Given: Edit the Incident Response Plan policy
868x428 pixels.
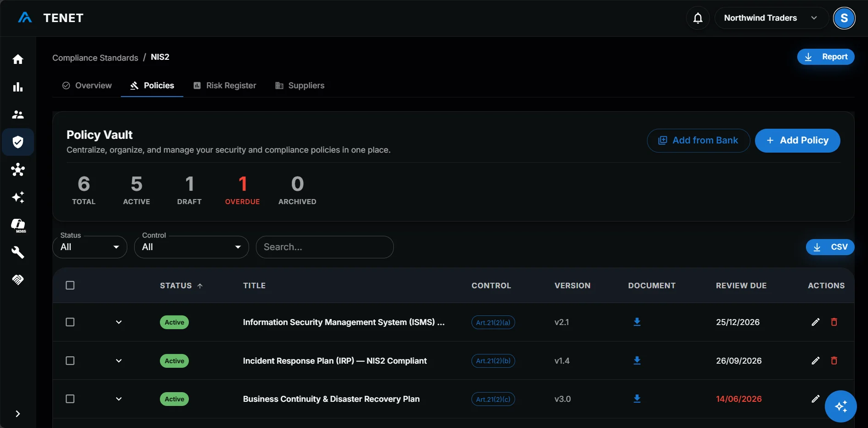Looking at the screenshot, I should pyautogui.click(x=816, y=361).
